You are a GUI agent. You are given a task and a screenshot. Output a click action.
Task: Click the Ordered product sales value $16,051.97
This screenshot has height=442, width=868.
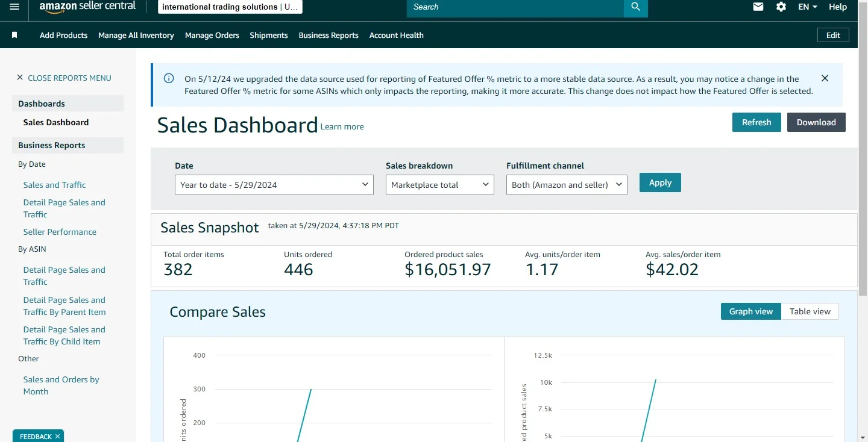point(448,270)
